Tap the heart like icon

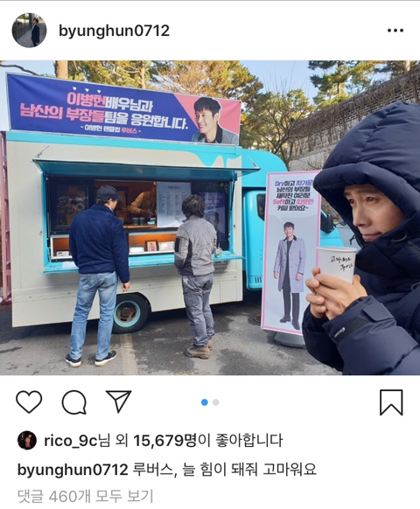(29, 402)
